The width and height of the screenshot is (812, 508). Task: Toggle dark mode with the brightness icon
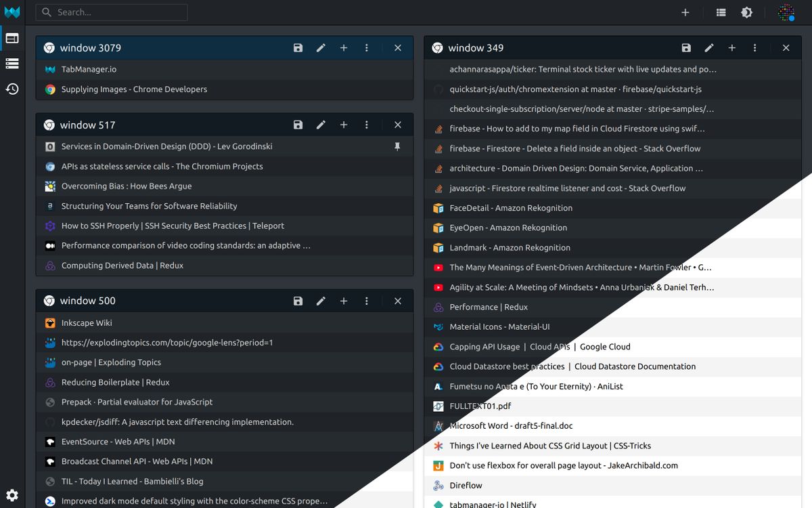(746, 12)
